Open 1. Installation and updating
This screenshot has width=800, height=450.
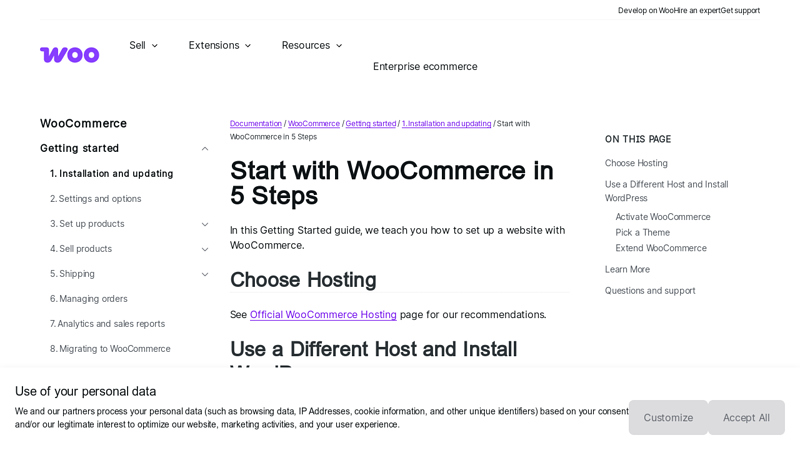click(x=111, y=173)
